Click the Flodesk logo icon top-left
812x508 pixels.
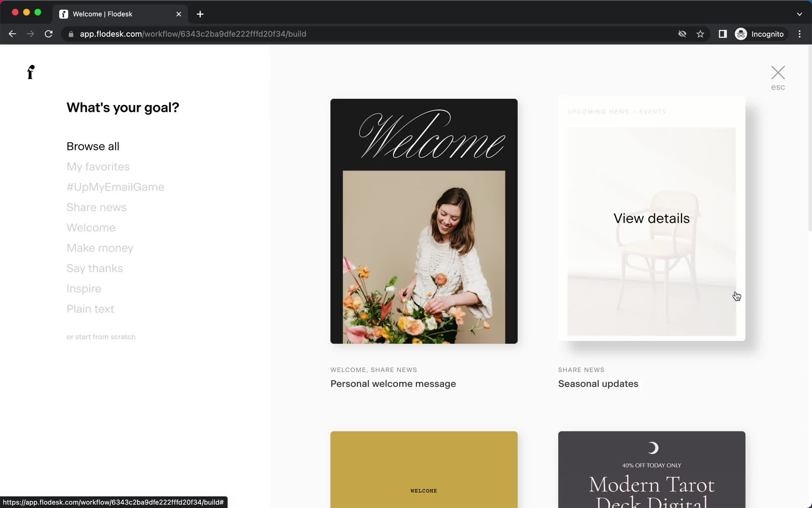30,72
